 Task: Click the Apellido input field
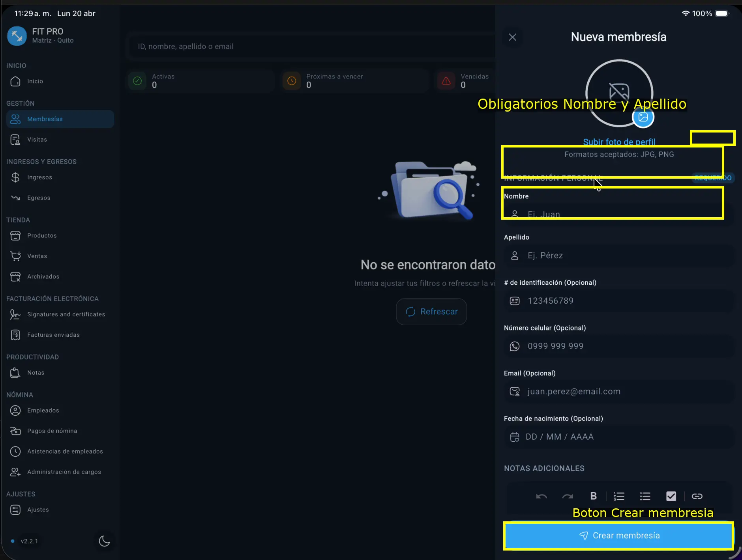(618, 256)
